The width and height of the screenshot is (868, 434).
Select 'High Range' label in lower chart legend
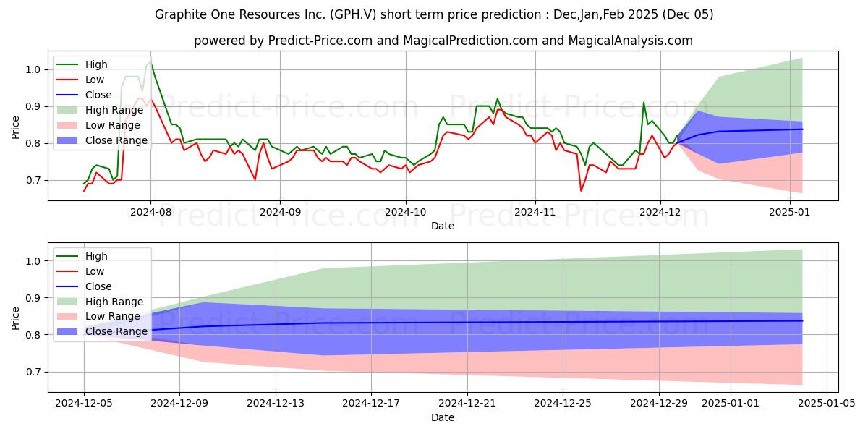[114, 302]
